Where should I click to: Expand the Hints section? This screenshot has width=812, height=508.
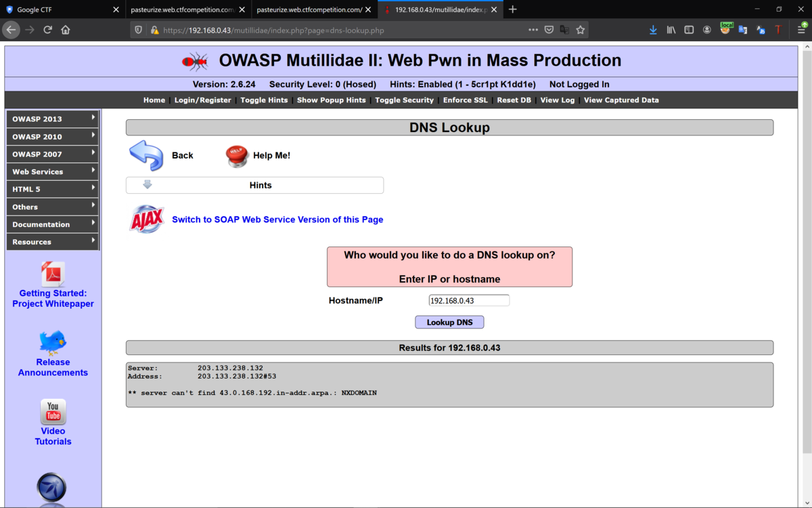tap(254, 185)
